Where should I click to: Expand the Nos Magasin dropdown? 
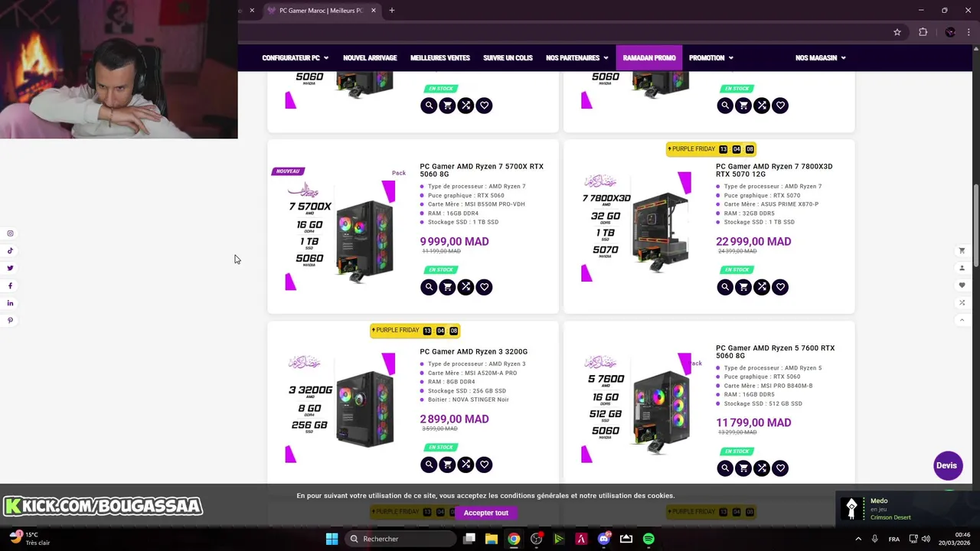coord(821,58)
